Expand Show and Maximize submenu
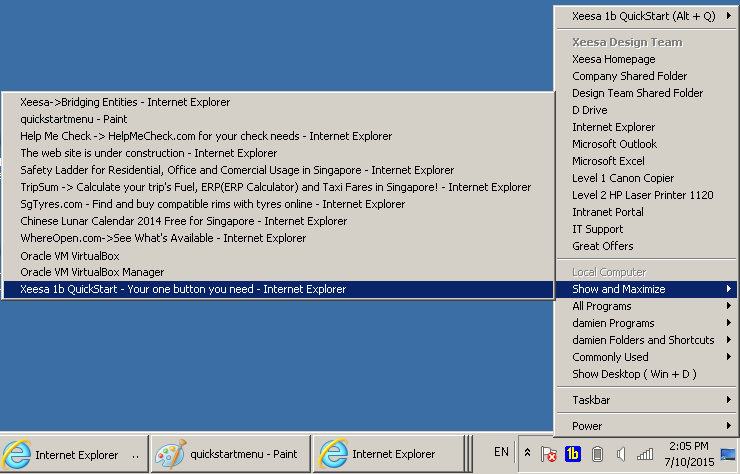The width and height of the screenshot is (740, 474). pyautogui.click(x=647, y=289)
